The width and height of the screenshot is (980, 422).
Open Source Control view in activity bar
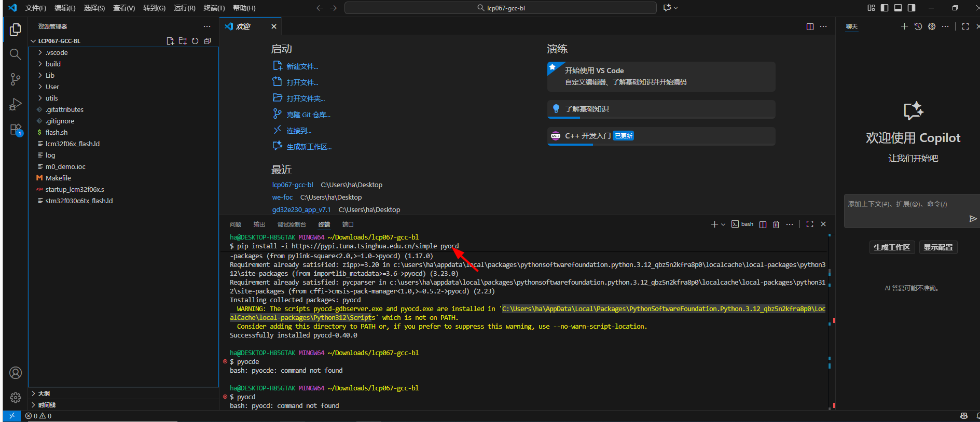point(16,79)
